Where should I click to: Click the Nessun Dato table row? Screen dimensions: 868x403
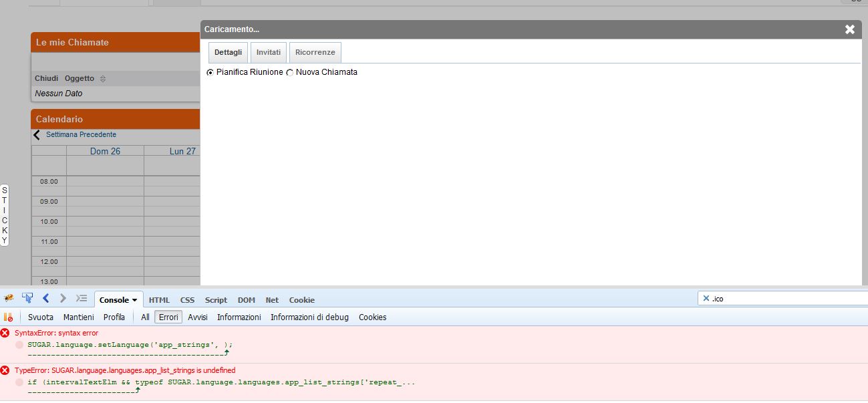point(116,94)
